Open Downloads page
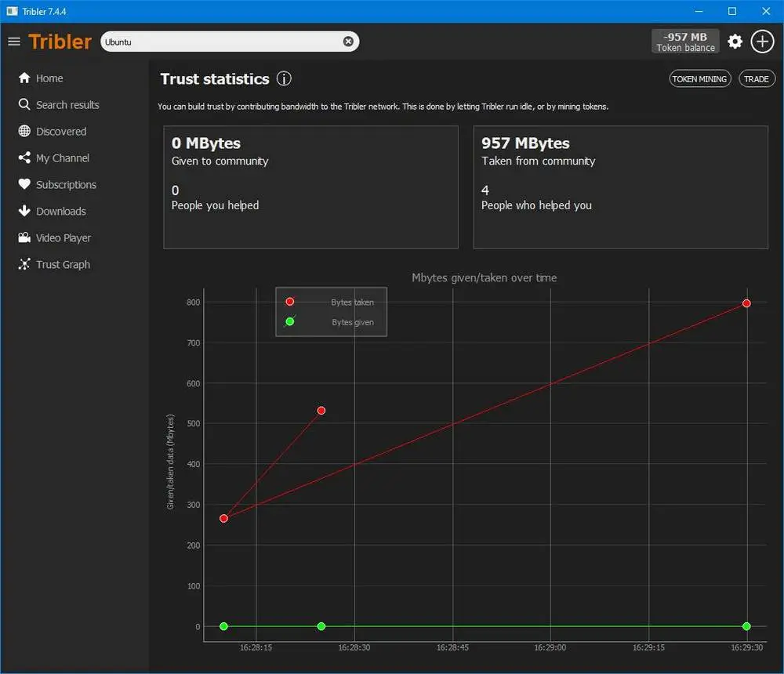Screen dimensions: 784x674 (61, 211)
